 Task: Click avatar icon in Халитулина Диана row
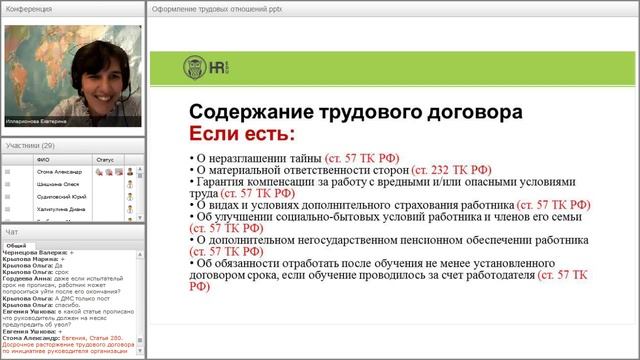[x=130, y=209]
